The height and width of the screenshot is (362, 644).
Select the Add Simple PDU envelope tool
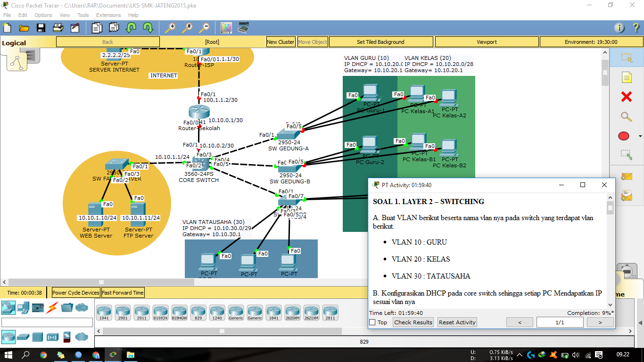(626, 177)
